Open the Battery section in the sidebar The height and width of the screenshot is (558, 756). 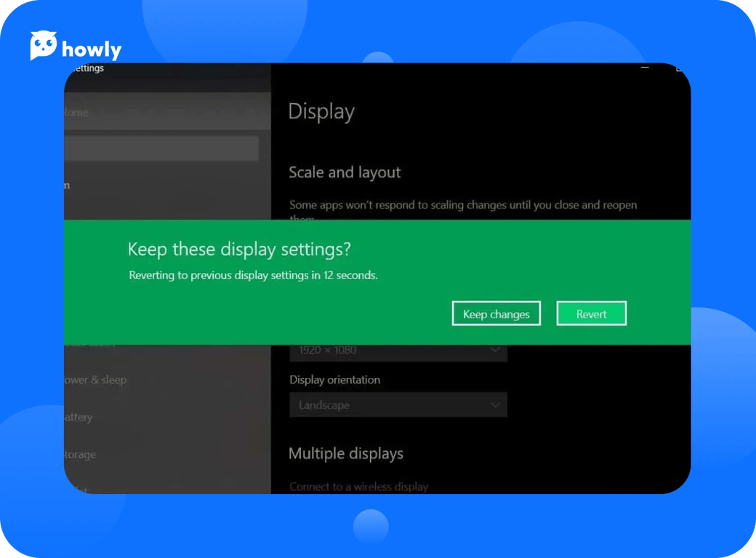[x=79, y=418]
